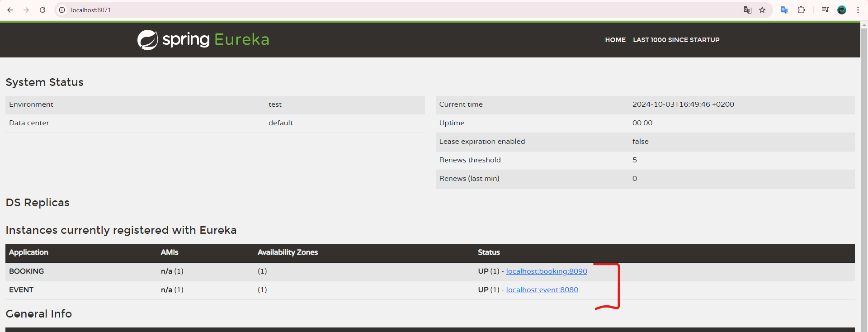Click the Lease expiration enabled label
Screen dimensions: 868x332
point(482,142)
